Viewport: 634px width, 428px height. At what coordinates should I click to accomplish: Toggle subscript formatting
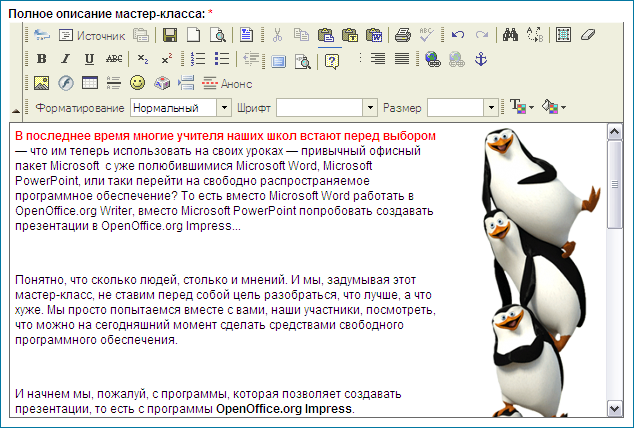pos(142,59)
